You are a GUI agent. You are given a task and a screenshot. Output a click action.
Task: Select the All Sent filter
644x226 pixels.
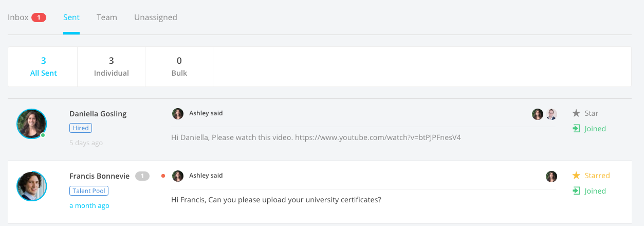(x=43, y=67)
